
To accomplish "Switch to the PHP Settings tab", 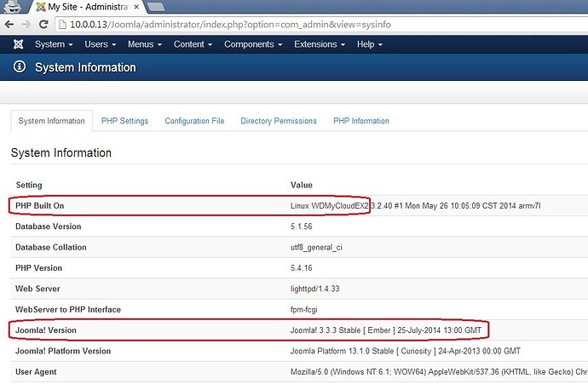I will point(124,121).
